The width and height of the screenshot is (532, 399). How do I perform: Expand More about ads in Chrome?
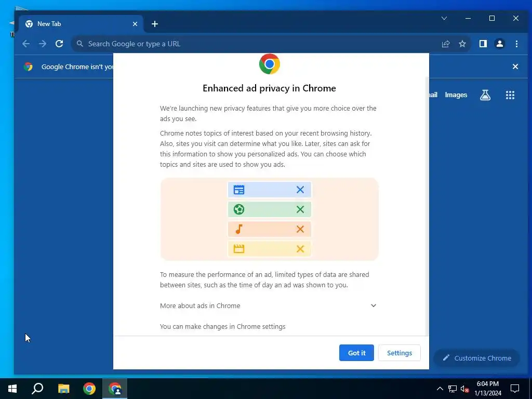(373, 305)
